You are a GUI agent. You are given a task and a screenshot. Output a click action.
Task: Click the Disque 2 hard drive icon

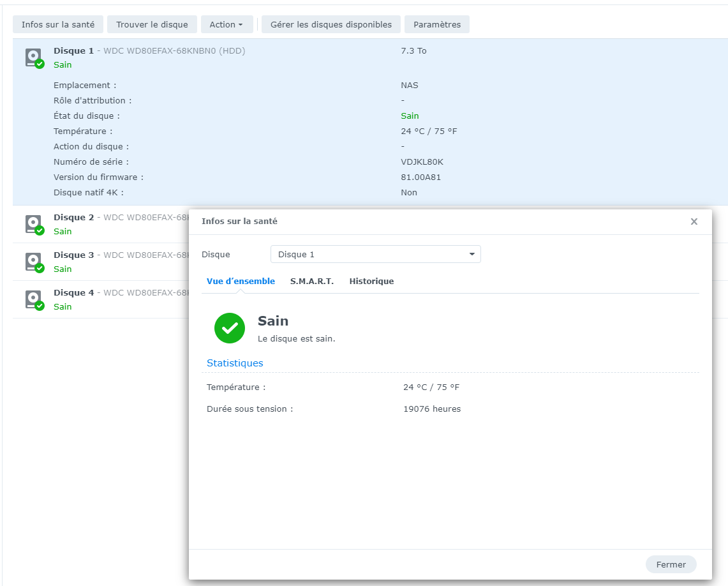click(34, 225)
